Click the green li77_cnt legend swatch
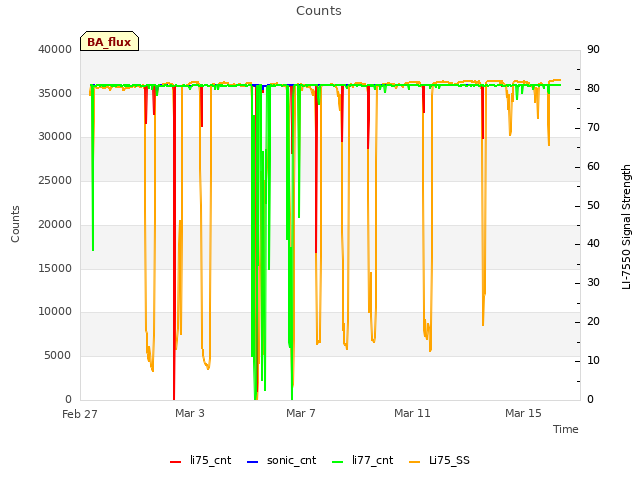 pos(338,462)
